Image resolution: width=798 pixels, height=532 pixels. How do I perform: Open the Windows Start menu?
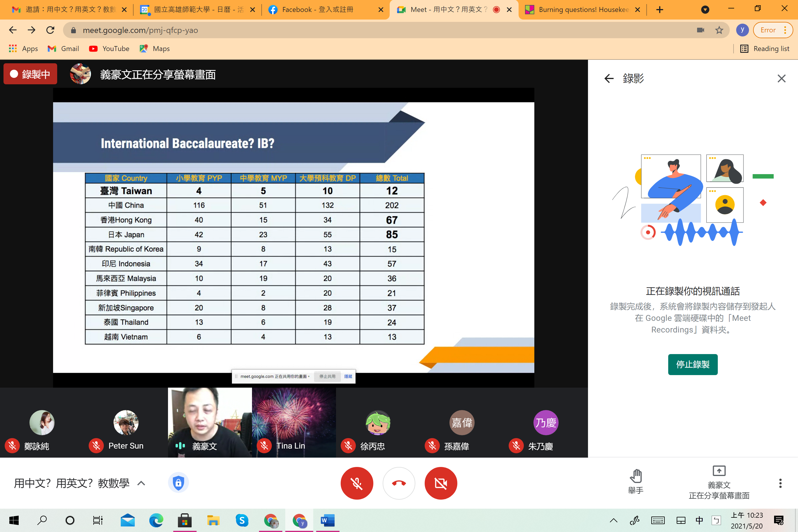click(x=14, y=520)
